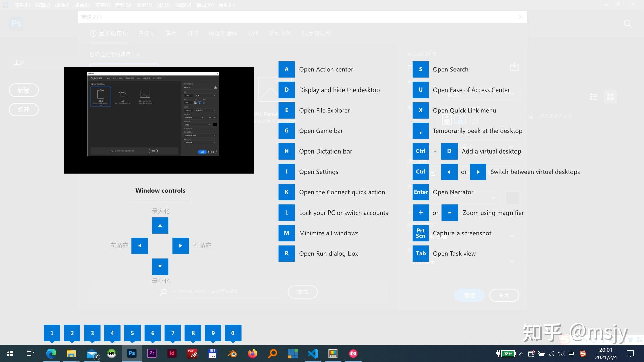Click the grid view toggle icon

[x=611, y=96]
